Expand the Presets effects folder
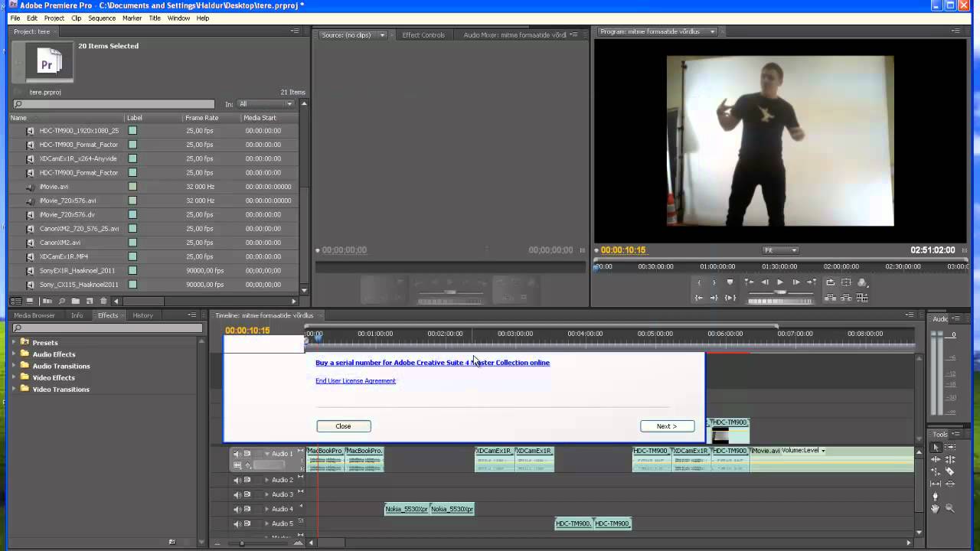The width and height of the screenshot is (980, 551). tap(14, 342)
